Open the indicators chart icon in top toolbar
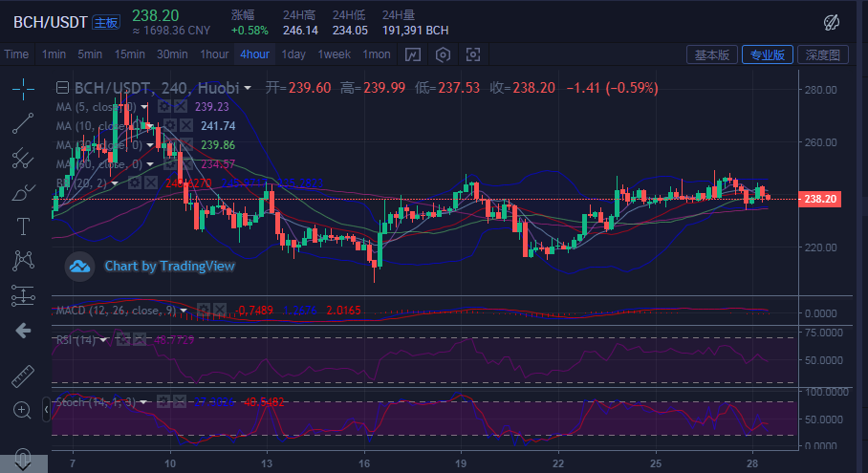 pyautogui.click(x=412, y=54)
